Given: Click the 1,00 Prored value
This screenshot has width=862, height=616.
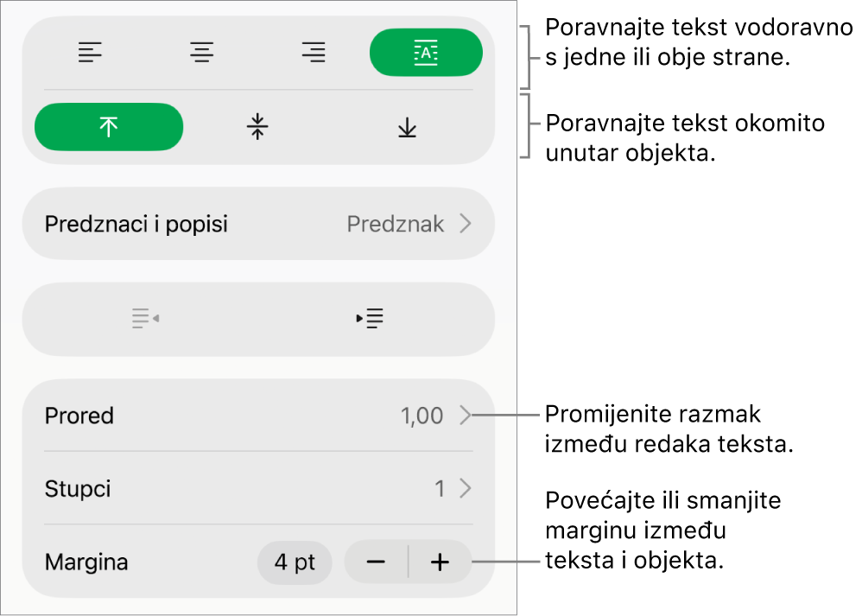Looking at the screenshot, I should (x=421, y=416).
